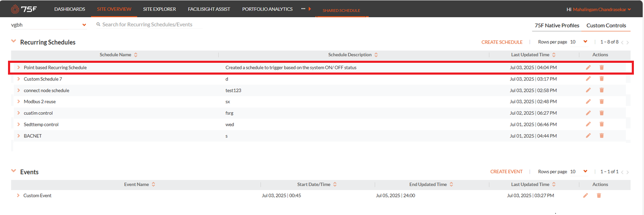Expand BACNET schedule row
This screenshot has height=215, width=644.
coord(19,136)
